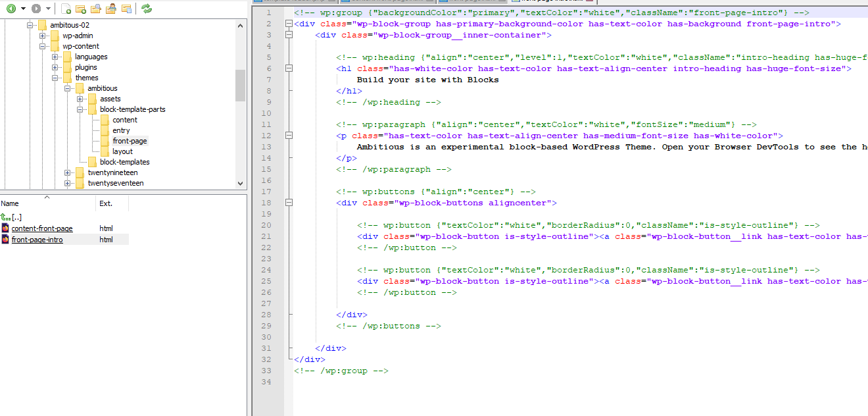Screen dimensions: 868x416
Task: Select the block-templates folder
Action: pos(124,162)
